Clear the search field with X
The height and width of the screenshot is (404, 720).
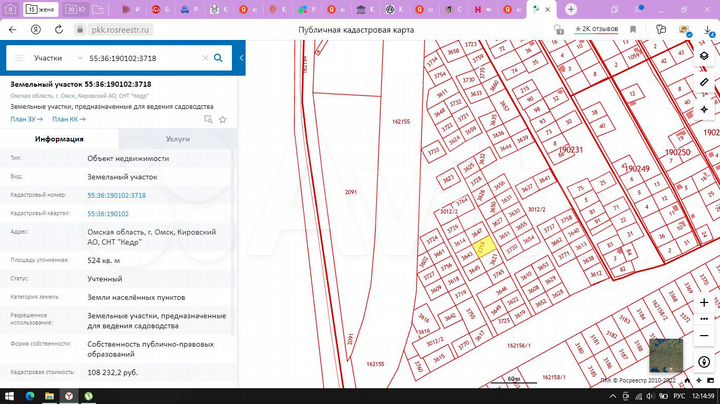point(205,58)
